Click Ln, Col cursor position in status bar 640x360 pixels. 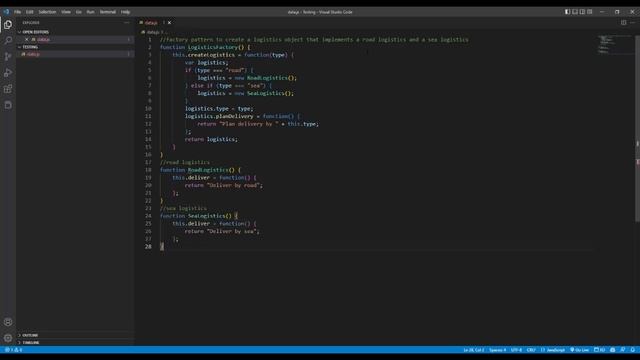[473, 350]
